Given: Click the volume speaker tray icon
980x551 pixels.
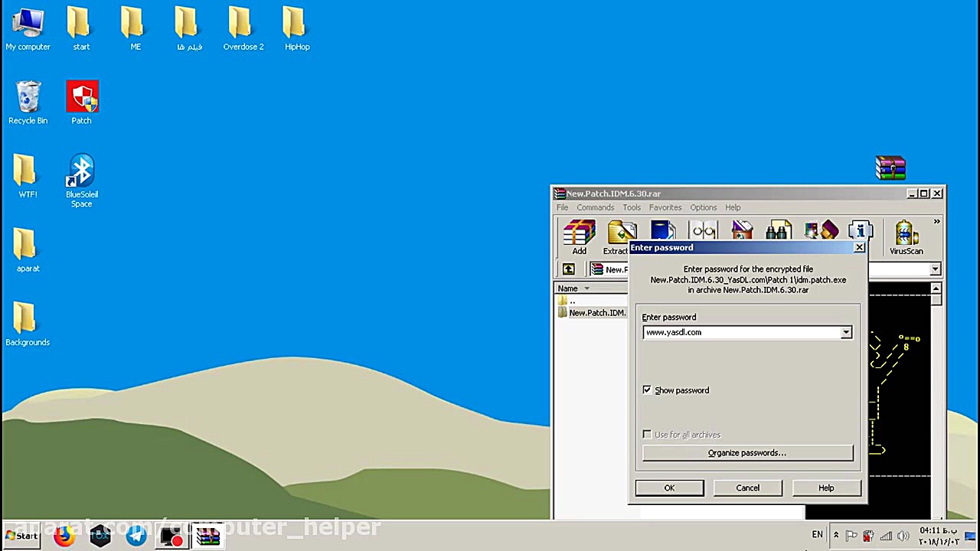Looking at the screenshot, I should (903, 536).
